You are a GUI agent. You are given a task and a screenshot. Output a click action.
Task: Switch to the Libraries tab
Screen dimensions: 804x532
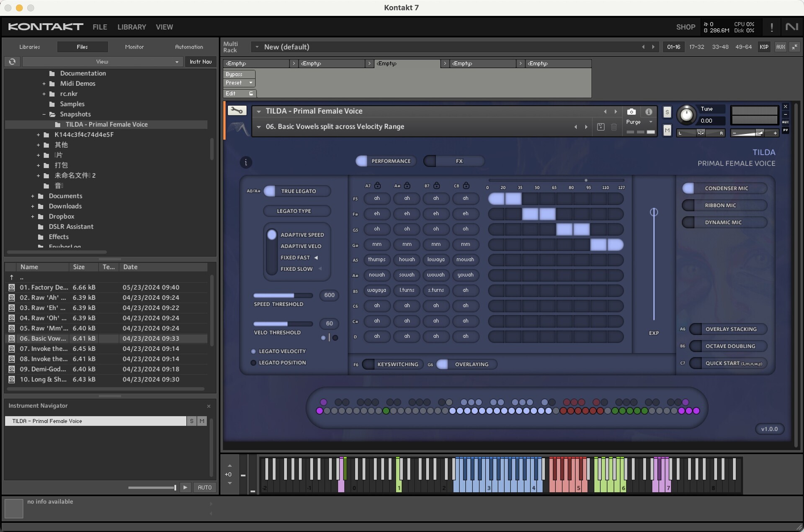point(30,47)
